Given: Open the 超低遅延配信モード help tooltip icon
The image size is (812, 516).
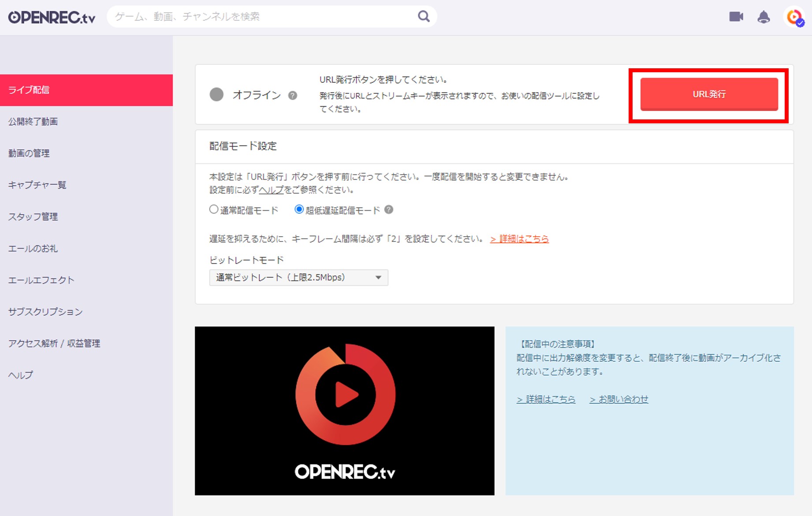Looking at the screenshot, I should (x=387, y=210).
